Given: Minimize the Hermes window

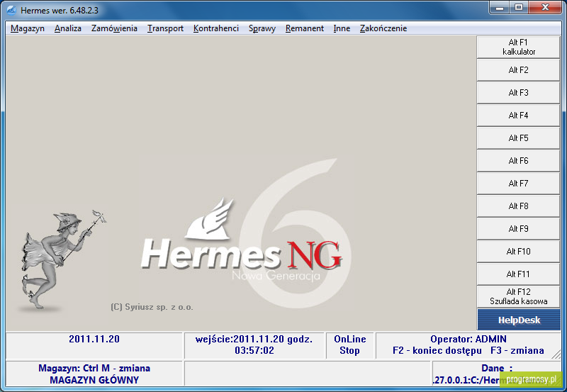Looking at the screenshot, I should click(x=500, y=8).
